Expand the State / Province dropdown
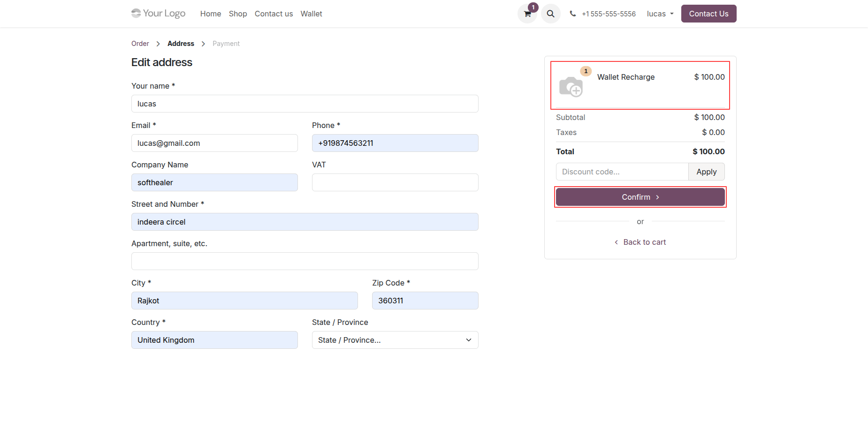This screenshot has width=868, height=437. pos(395,340)
